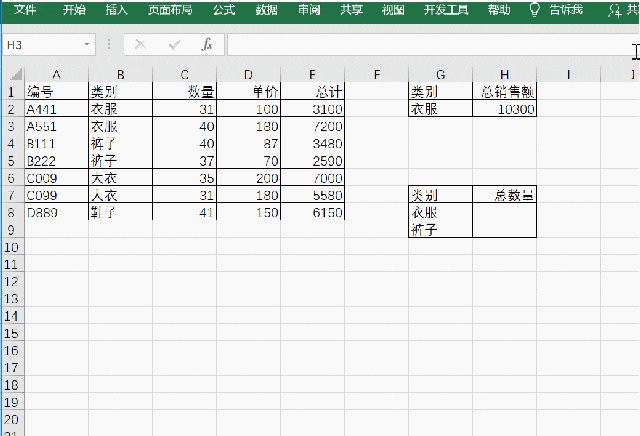640x436 pixels.
Task: Click cell H1 containing 总销售额
Action: [x=505, y=92]
